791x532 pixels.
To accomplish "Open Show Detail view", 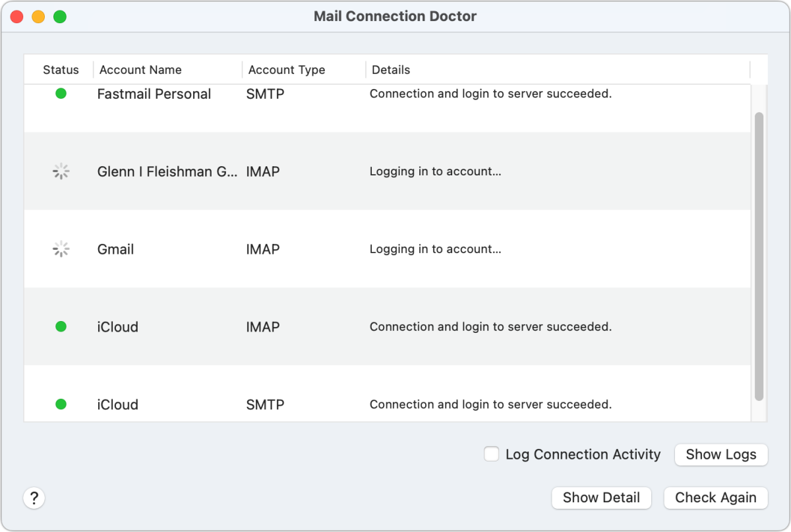I will point(601,498).
